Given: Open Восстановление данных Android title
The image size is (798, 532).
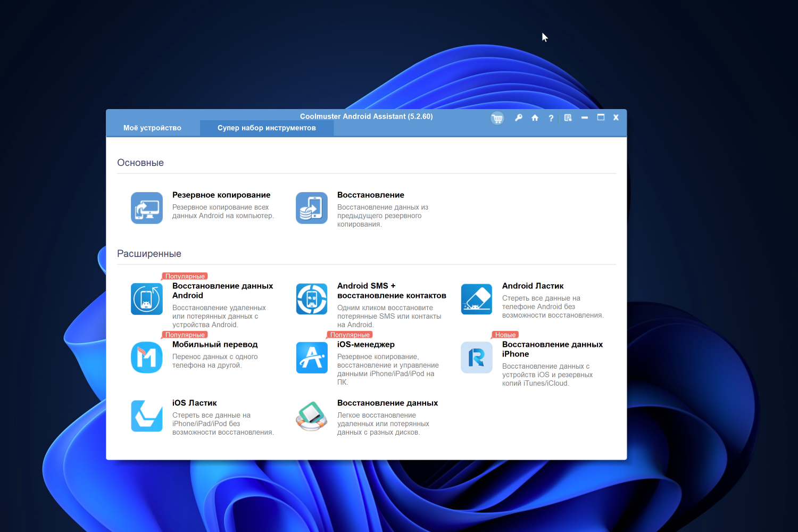Looking at the screenshot, I should click(222, 290).
